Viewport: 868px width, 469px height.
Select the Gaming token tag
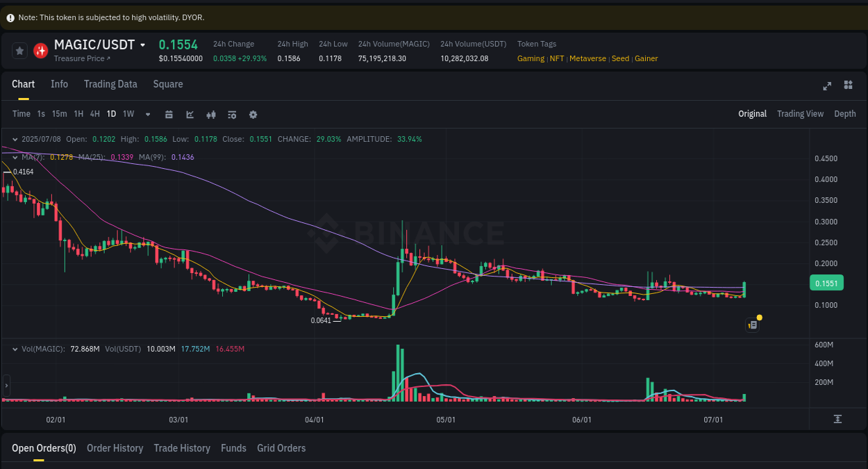pos(531,58)
